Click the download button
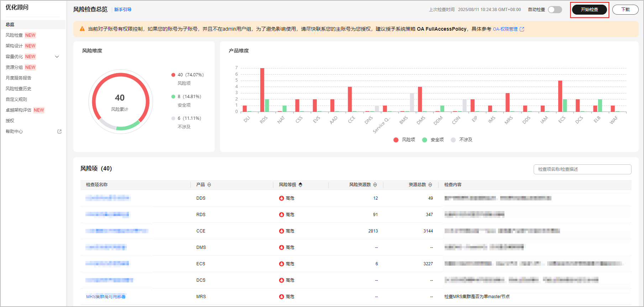 625,10
